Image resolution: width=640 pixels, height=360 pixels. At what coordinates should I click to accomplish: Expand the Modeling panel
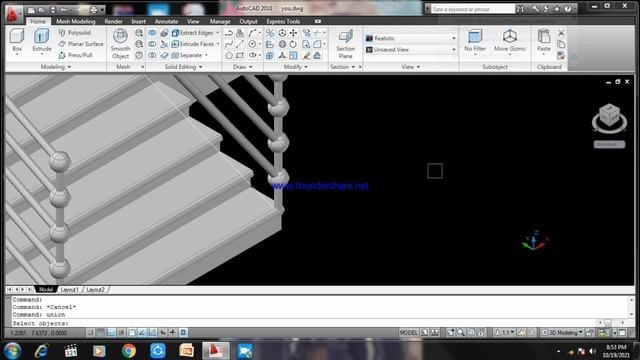(56, 67)
